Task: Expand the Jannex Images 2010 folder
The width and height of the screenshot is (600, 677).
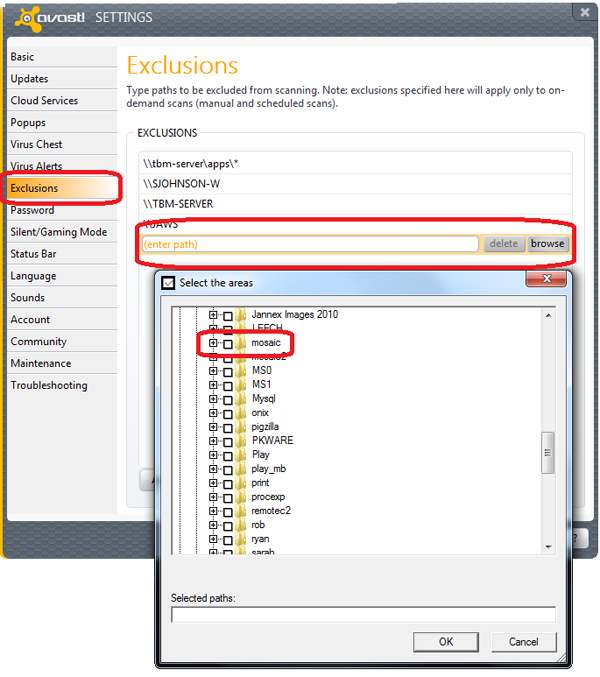Action: (213, 315)
